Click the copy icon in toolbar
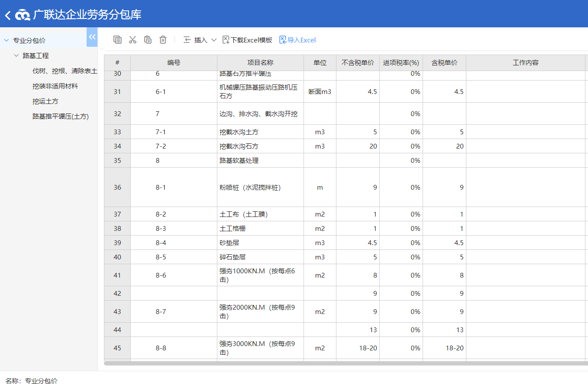 pos(117,40)
